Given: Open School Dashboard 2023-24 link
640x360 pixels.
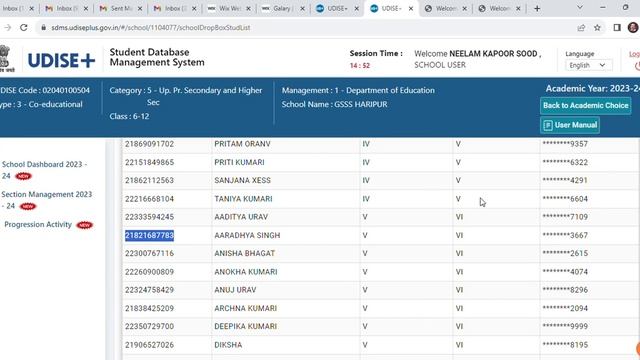Looking at the screenshot, I should 44,170.
